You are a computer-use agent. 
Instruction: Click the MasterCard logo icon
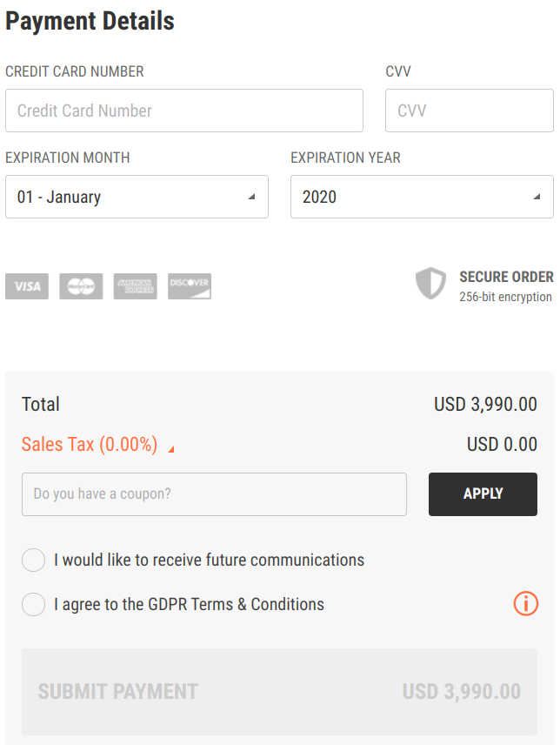81,286
